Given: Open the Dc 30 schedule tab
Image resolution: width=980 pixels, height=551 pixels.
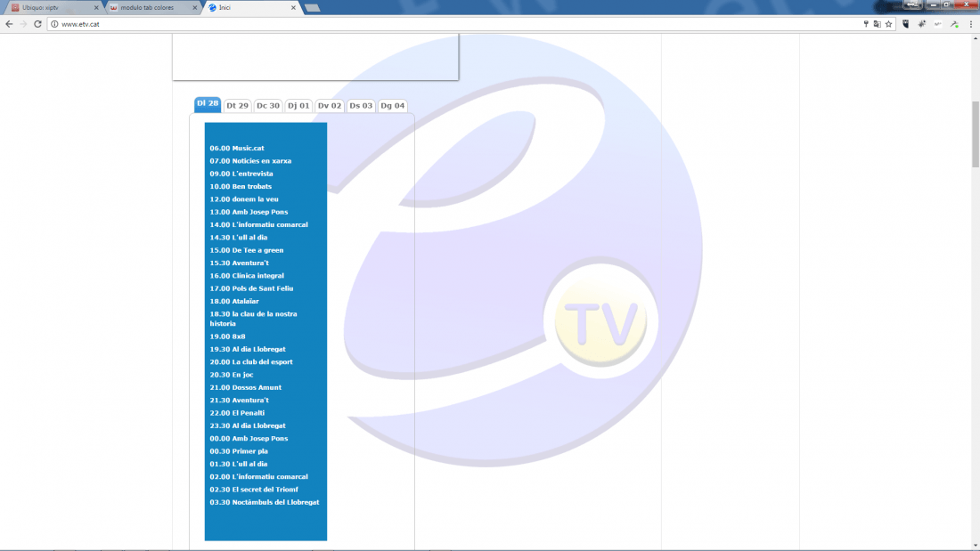Looking at the screenshot, I should pos(268,106).
